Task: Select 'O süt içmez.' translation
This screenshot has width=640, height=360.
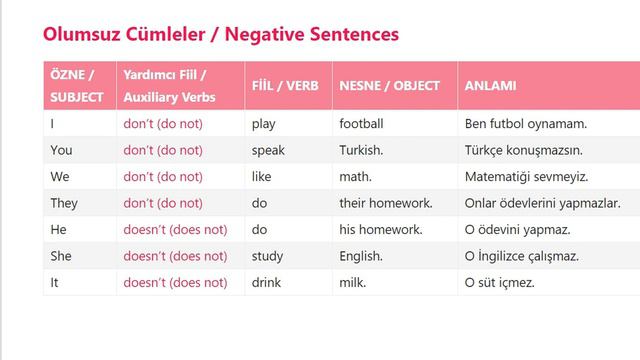Action: 500,282
